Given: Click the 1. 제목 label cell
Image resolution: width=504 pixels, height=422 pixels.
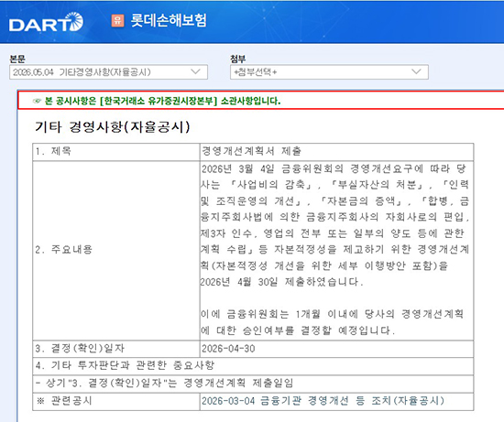Looking at the screenshot, I should click(x=116, y=152).
